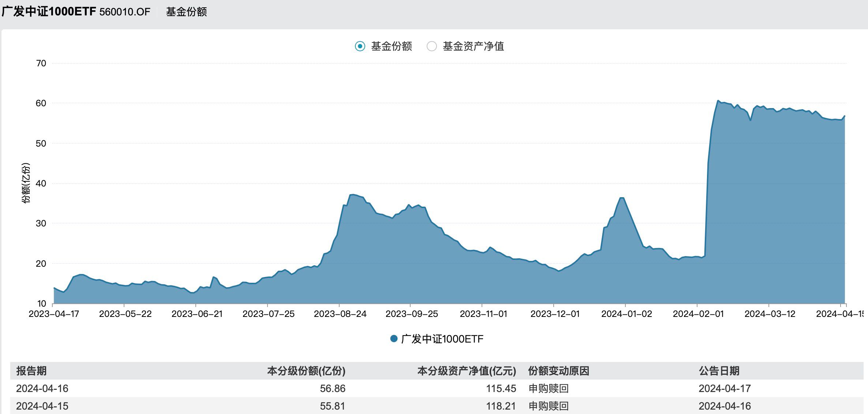
Task: Select report date cell 2024-04-15
Action: click(42, 406)
